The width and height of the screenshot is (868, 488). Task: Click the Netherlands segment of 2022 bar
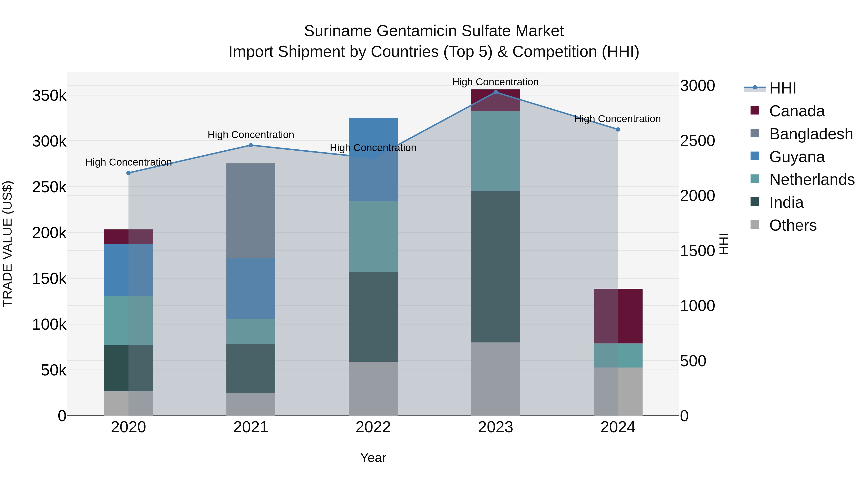click(373, 237)
